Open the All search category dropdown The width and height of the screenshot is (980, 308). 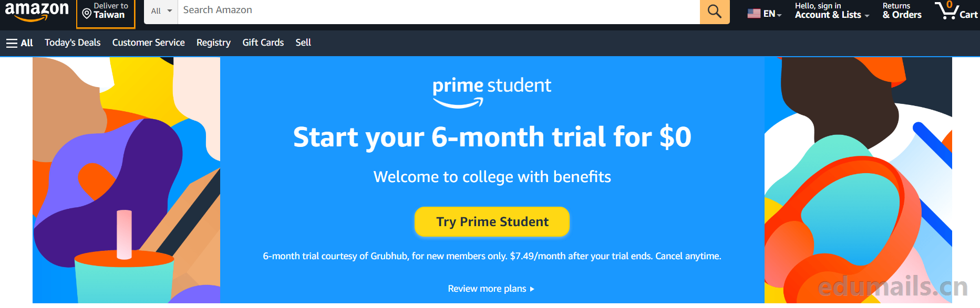(161, 10)
